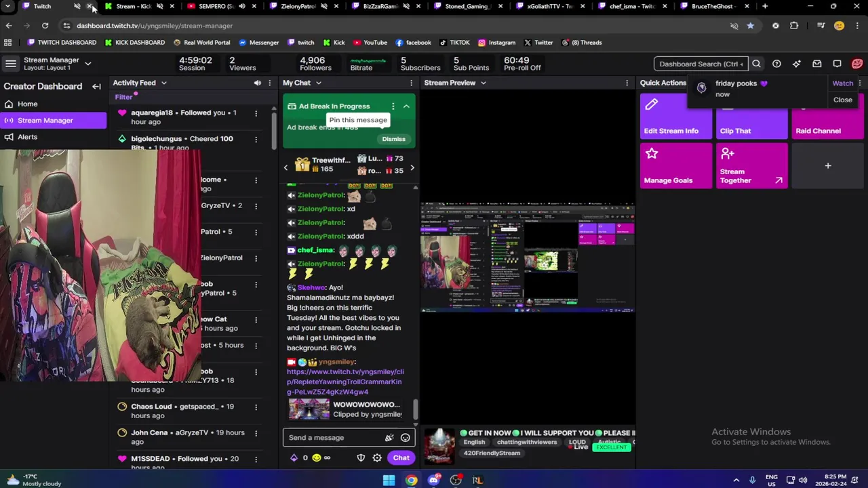Open the whispers speech bubble icon

[837, 64]
